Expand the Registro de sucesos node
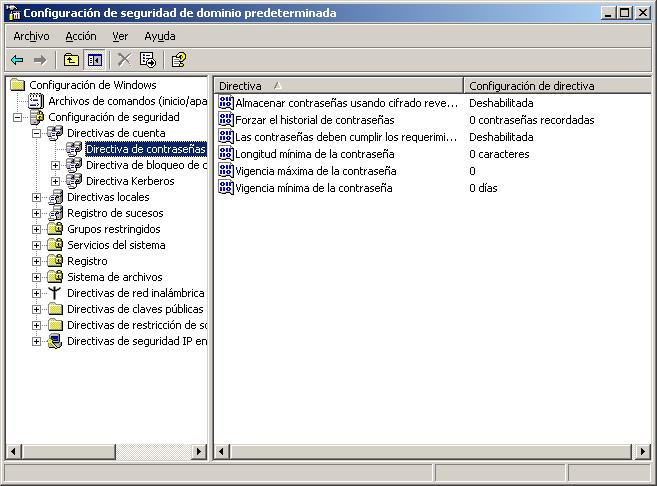 click(37, 213)
